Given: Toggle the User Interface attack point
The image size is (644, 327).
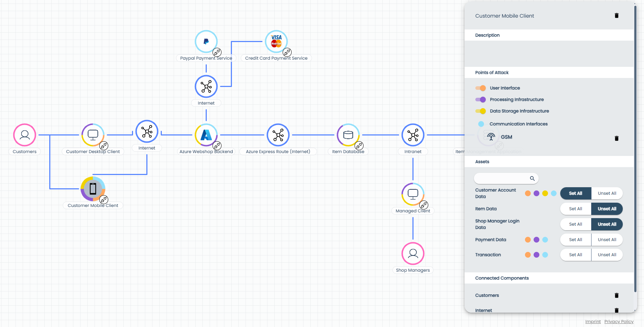Looking at the screenshot, I should pos(480,88).
